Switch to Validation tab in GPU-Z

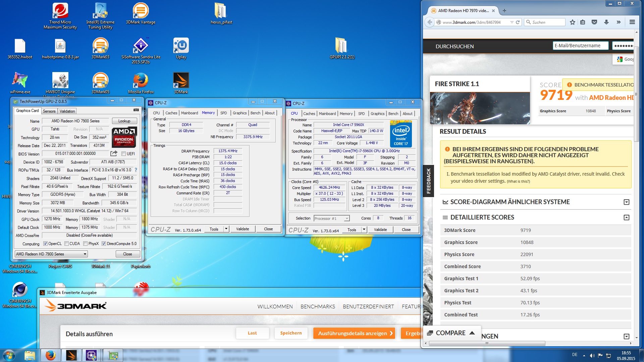point(67,111)
